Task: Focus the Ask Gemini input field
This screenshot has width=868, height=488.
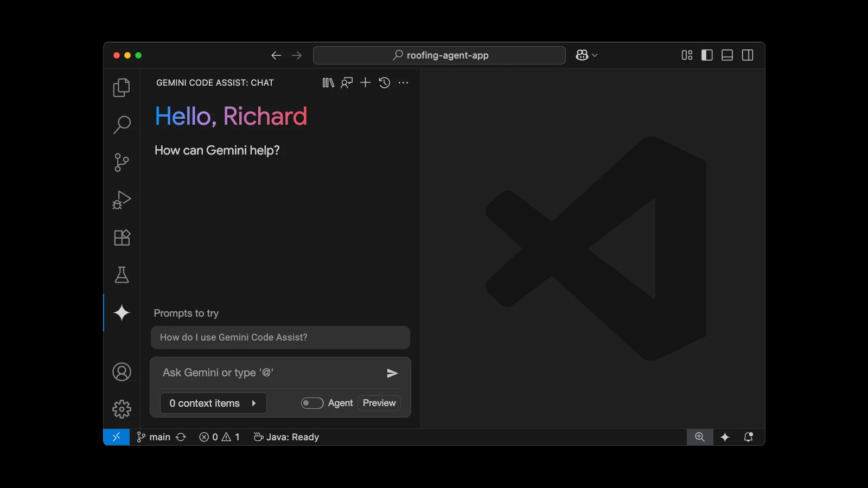Action: 270,373
